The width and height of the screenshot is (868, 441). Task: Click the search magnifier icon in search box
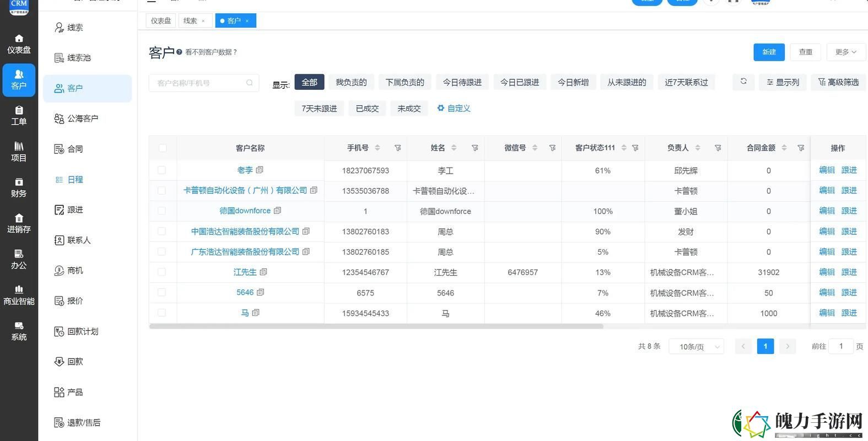[249, 83]
